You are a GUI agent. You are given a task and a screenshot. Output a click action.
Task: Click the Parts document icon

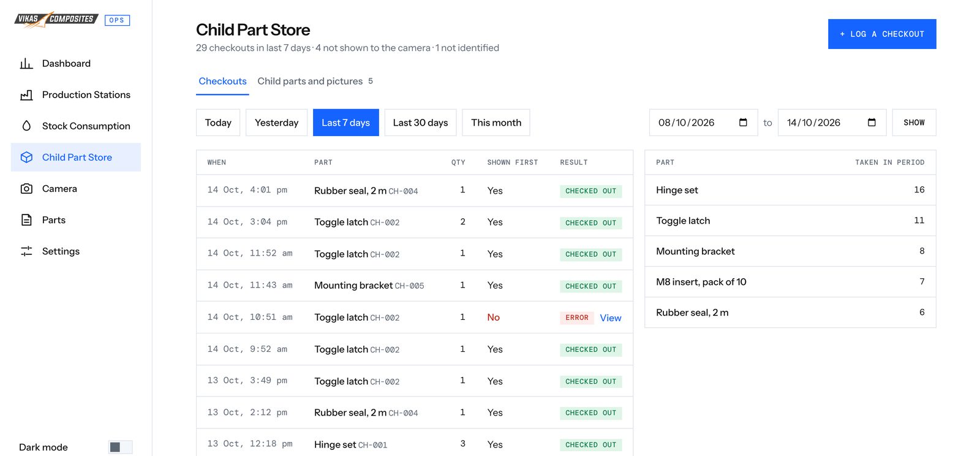[x=26, y=220]
